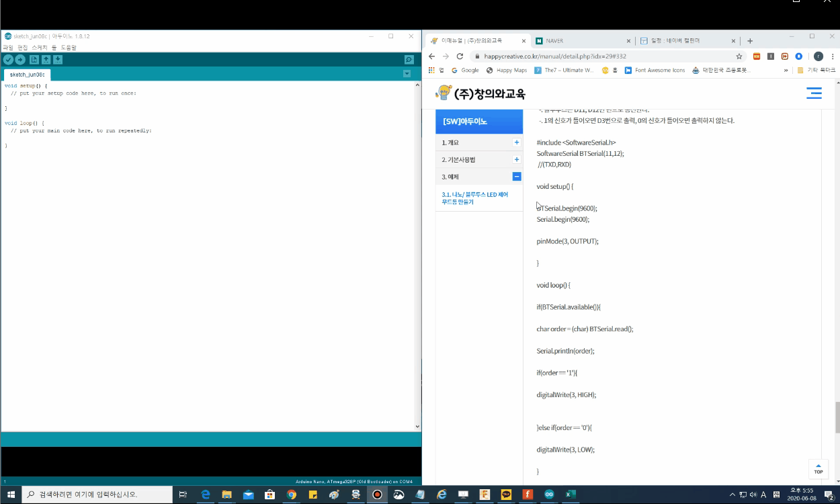Expand the '2. 기본사용법' sidebar section
The height and width of the screenshot is (504, 840).
[516, 159]
